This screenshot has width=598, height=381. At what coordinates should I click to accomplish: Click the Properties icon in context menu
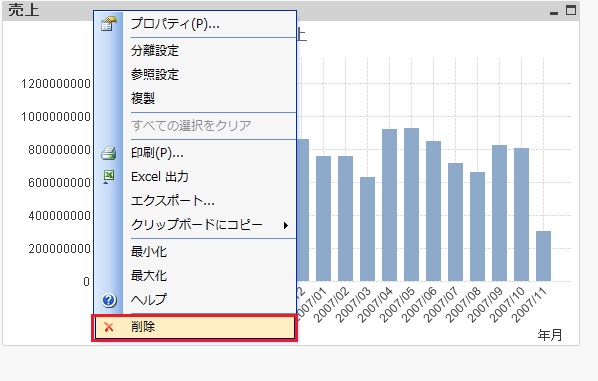coord(108,24)
